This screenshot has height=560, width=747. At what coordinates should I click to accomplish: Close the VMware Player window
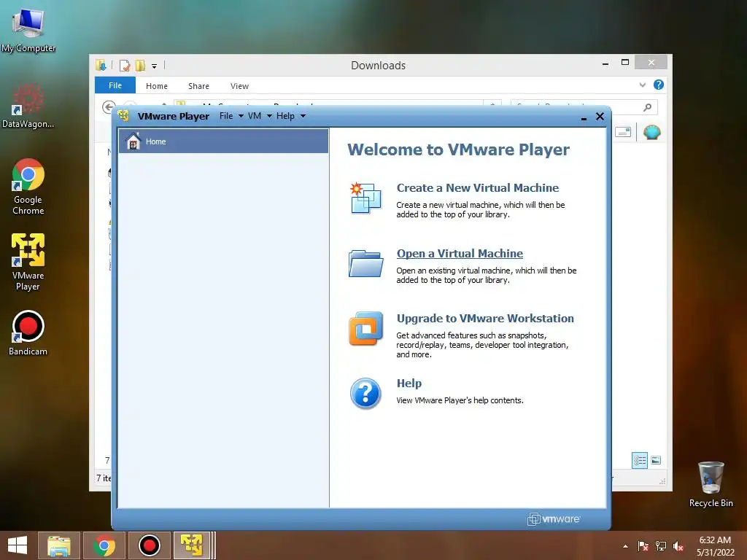[x=600, y=116]
